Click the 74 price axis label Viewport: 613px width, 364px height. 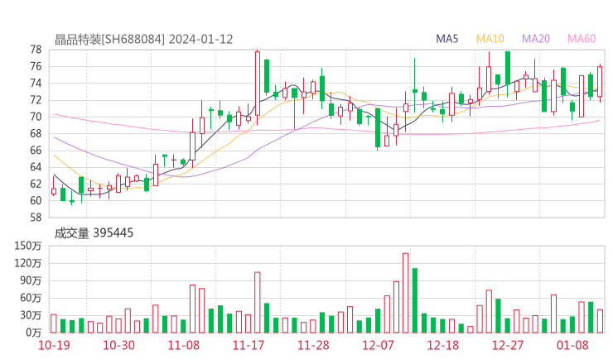[36, 84]
